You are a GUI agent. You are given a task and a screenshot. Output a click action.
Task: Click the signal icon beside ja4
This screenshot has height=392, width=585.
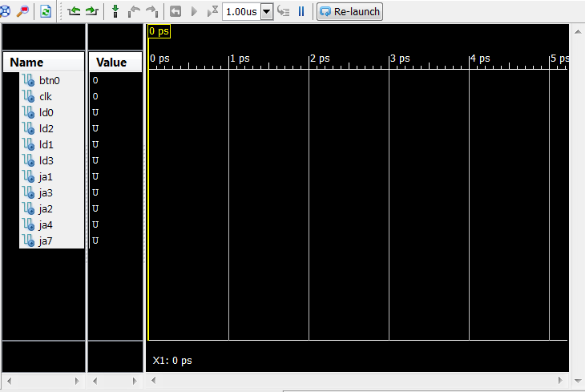[x=29, y=224]
